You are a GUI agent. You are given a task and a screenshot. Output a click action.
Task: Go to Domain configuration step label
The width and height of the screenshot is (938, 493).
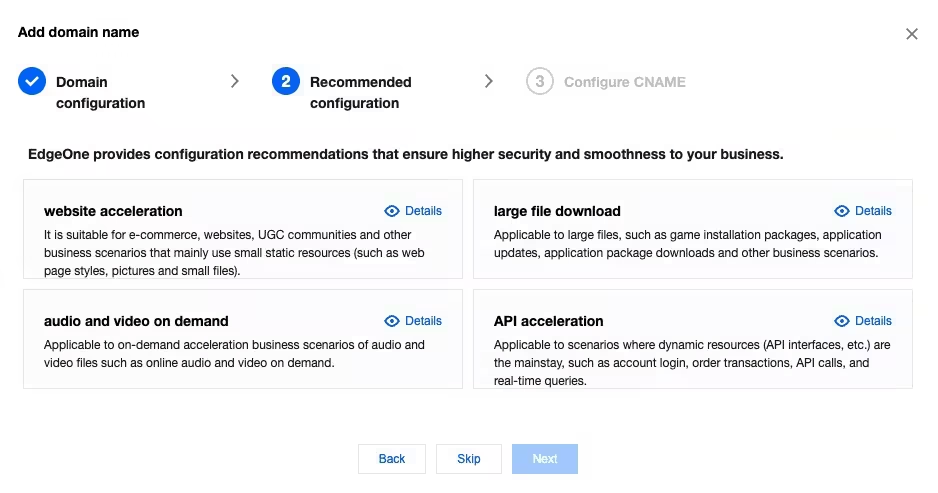pyautogui.click(x=100, y=93)
